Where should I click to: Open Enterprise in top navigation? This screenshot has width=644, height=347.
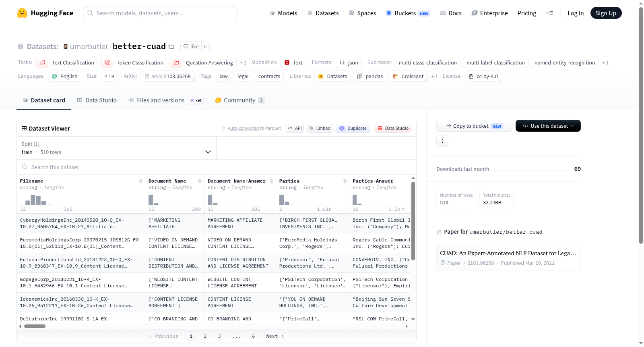[489, 13]
